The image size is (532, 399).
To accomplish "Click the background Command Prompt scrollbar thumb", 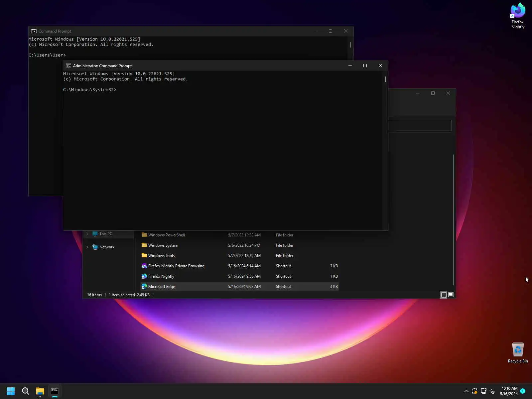I will tap(351, 45).
